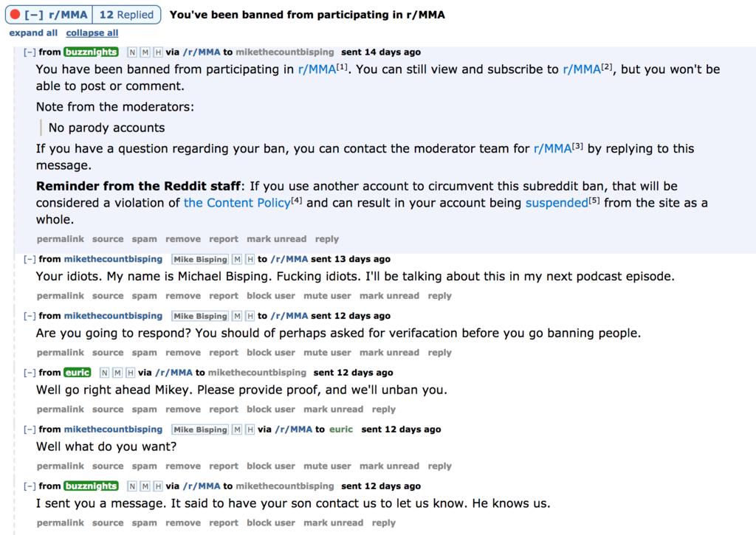Viewport: 756px width, 535px height.
Task: Click the red circle icon in thread header
Action: coord(15,15)
